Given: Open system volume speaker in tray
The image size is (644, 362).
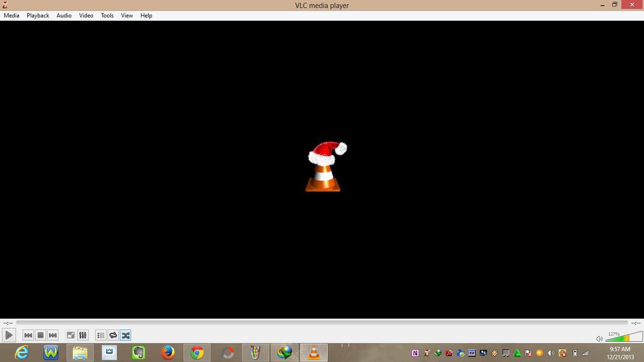Looking at the screenshot, I should tap(551, 353).
